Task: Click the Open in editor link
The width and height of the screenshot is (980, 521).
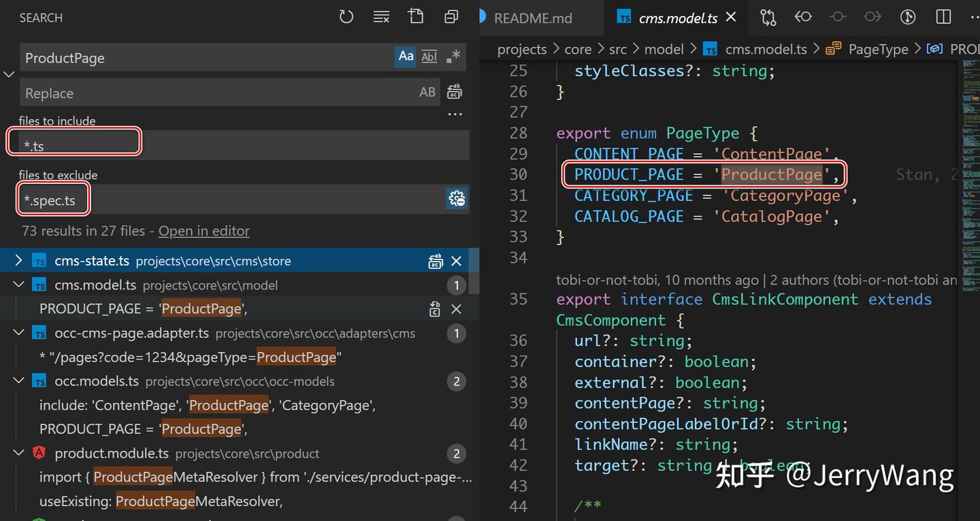Action: click(x=204, y=231)
